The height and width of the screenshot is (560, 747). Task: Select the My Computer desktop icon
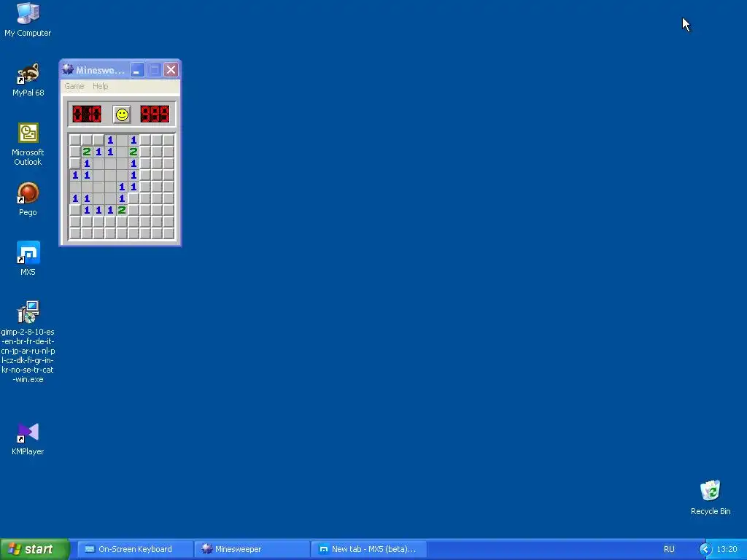point(28,20)
